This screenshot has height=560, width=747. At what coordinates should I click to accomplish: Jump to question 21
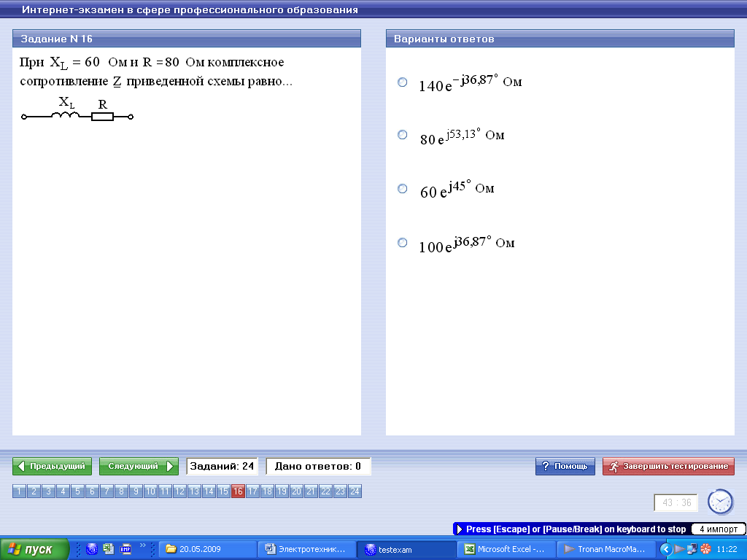311,491
